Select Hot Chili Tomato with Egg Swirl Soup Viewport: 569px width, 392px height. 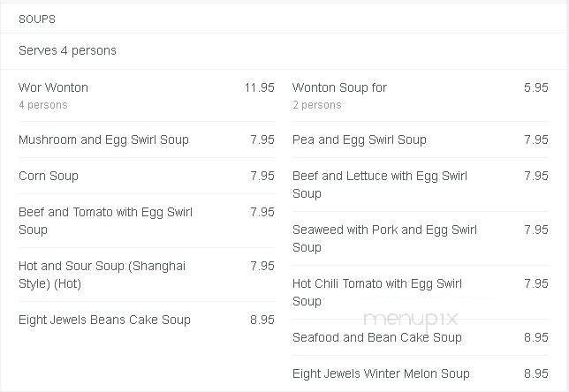(x=376, y=292)
